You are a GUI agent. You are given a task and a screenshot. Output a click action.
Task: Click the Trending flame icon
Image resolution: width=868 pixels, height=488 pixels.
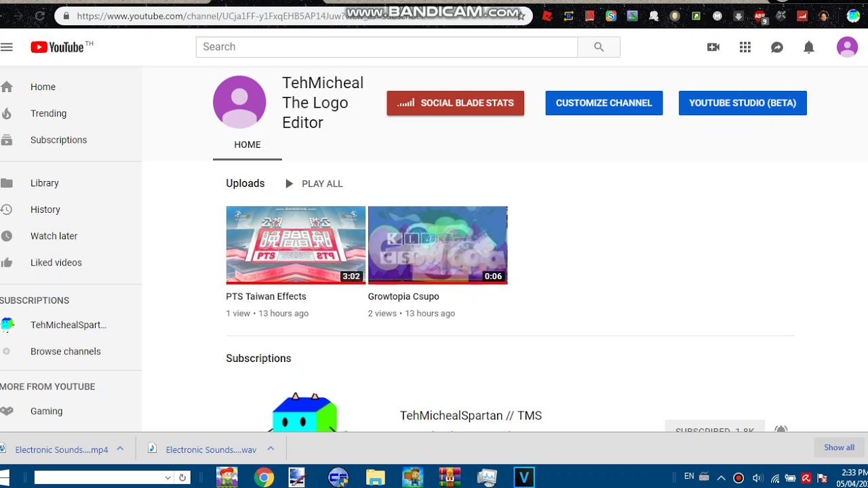click(x=7, y=113)
